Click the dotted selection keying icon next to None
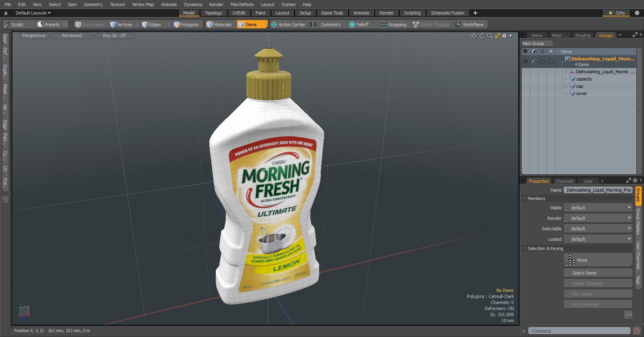This screenshot has width=644, height=337. point(570,261)
